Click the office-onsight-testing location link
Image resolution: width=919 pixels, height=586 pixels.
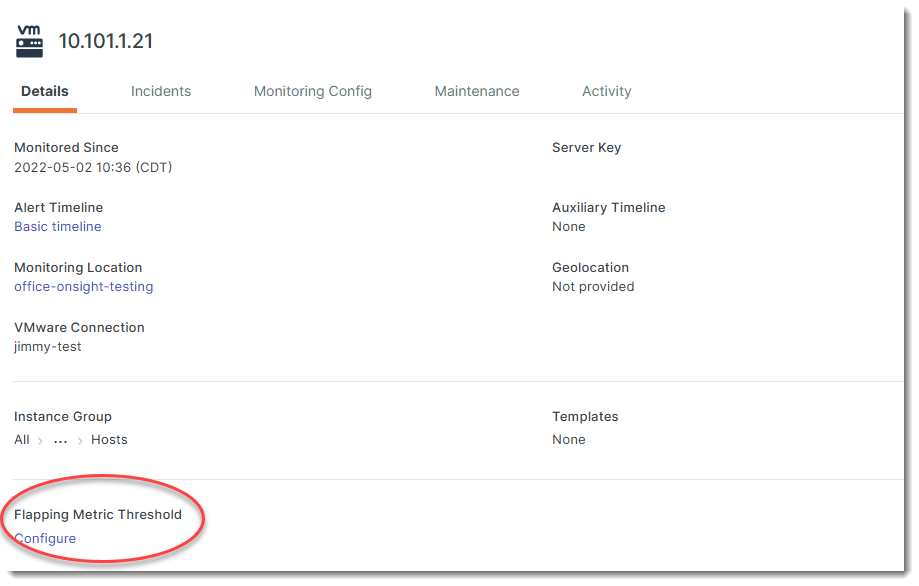click(x=84, y=287)
